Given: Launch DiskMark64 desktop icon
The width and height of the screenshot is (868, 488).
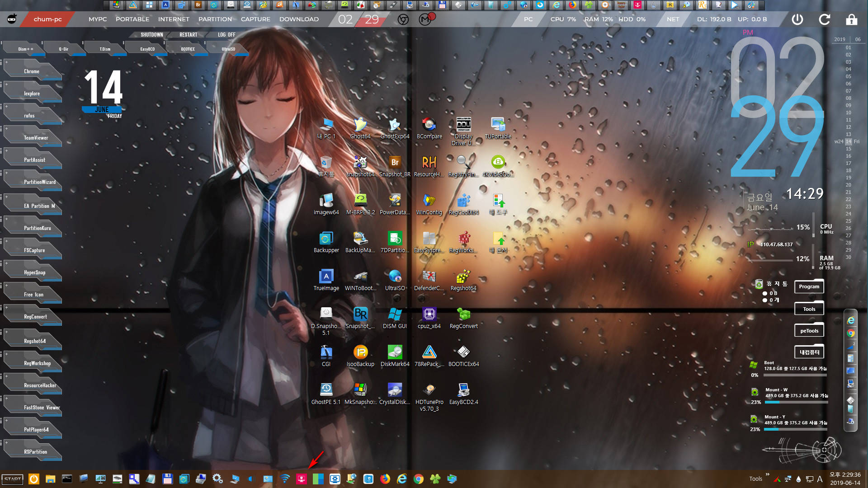Looking at the screenshot, I should (x=395, y=356).
